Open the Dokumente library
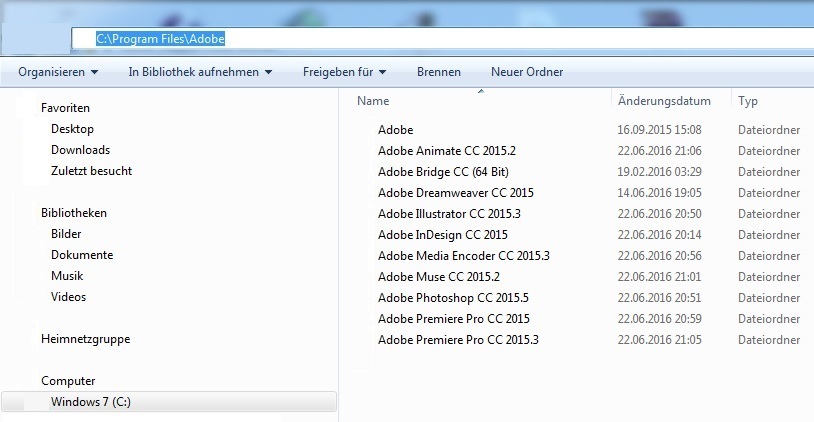The width and height of the screenshot is (814, 422). click(x=82, y=255)
